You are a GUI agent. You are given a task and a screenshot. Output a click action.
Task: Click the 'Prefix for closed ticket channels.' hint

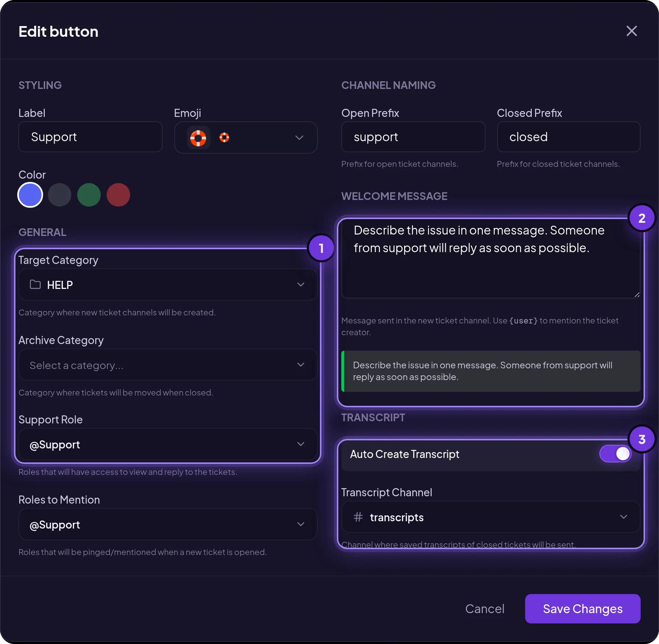pos(558,164)
